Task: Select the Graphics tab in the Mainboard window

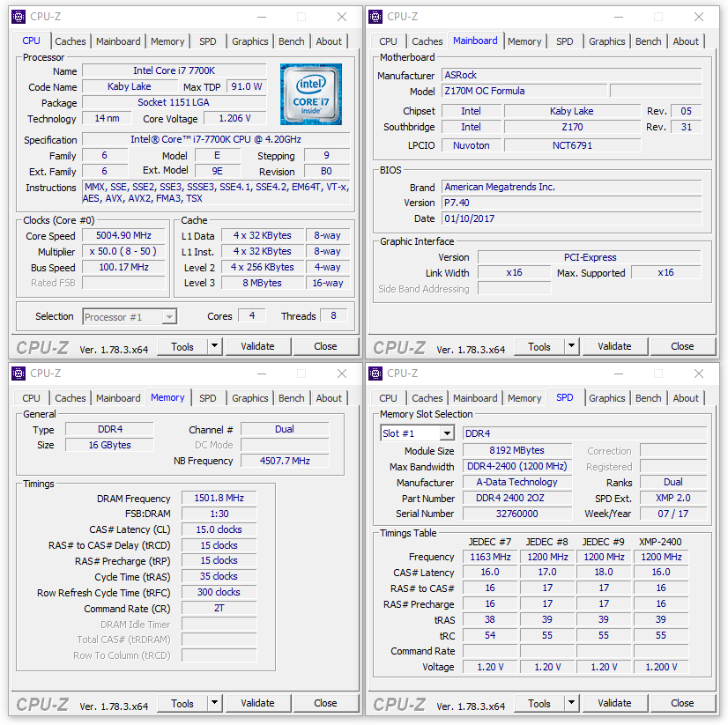Action: tap(607, 41)
